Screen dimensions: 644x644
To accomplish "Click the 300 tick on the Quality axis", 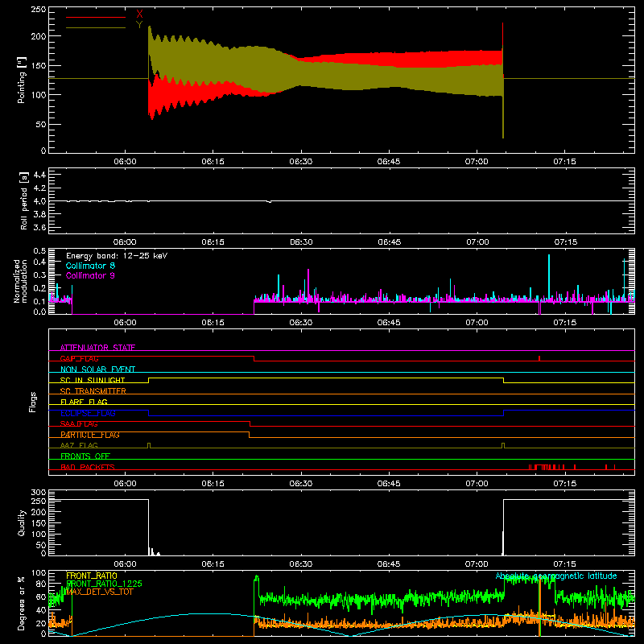I will pyautogui.click(x=38, y=493).
